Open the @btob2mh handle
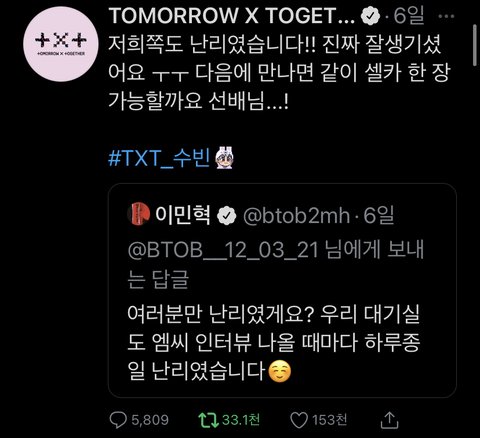This screenshot has height=438, width=480. [296, 216]
